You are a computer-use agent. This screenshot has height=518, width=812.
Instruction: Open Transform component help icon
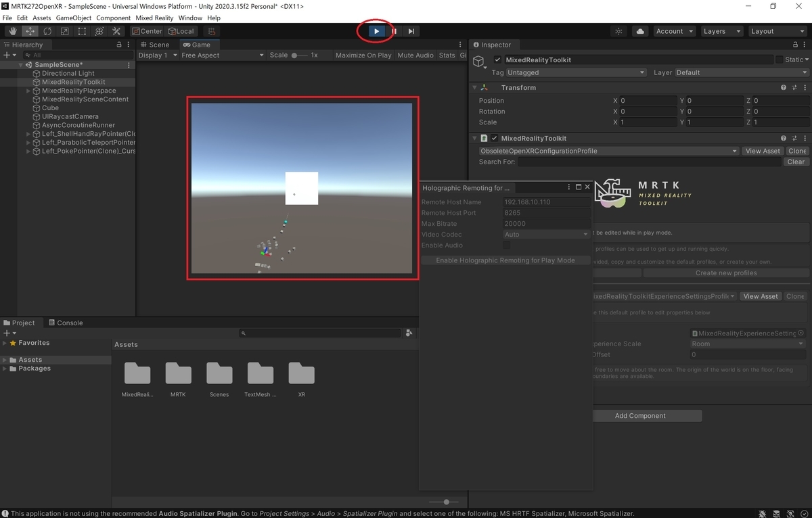point(784,87)
